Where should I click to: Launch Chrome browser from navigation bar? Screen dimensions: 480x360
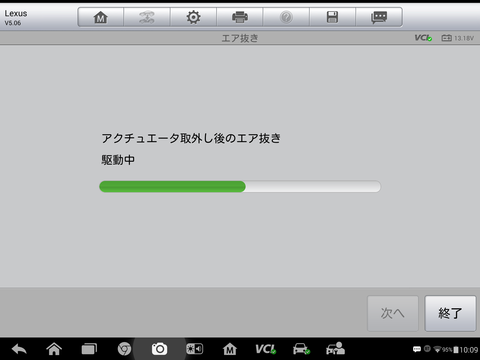pyautogui.click(x=124, y=349)
